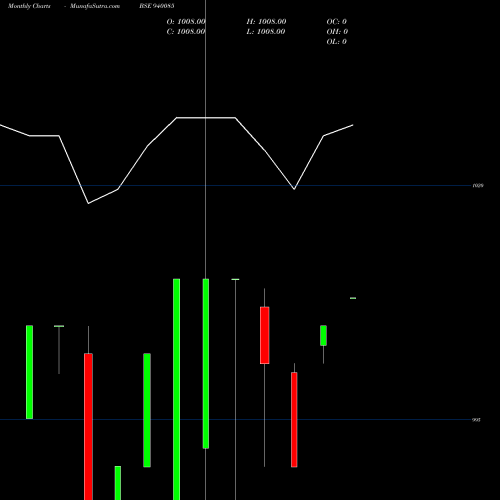
Task: Click the 'MunafaSutra.com' label
Action: click(x=95, y=6)
